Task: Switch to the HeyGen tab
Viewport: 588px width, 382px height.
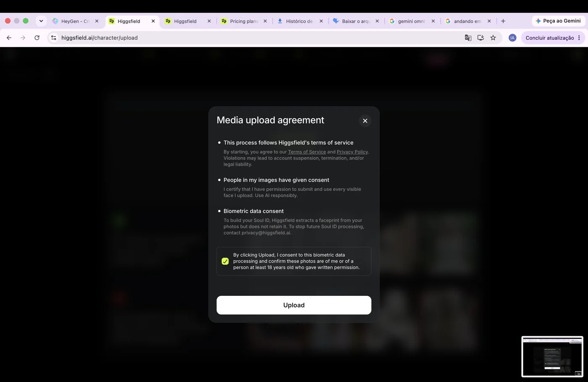Action: [75, 21]
